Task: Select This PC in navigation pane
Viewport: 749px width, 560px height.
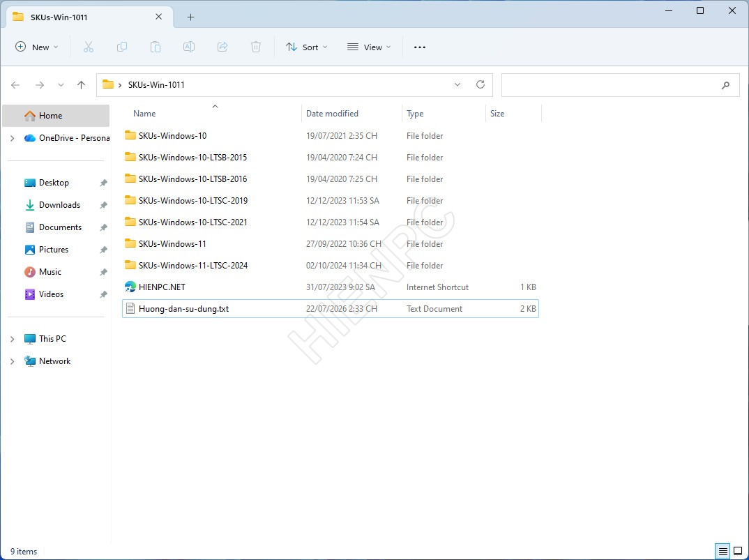Action: pos(52,339)
